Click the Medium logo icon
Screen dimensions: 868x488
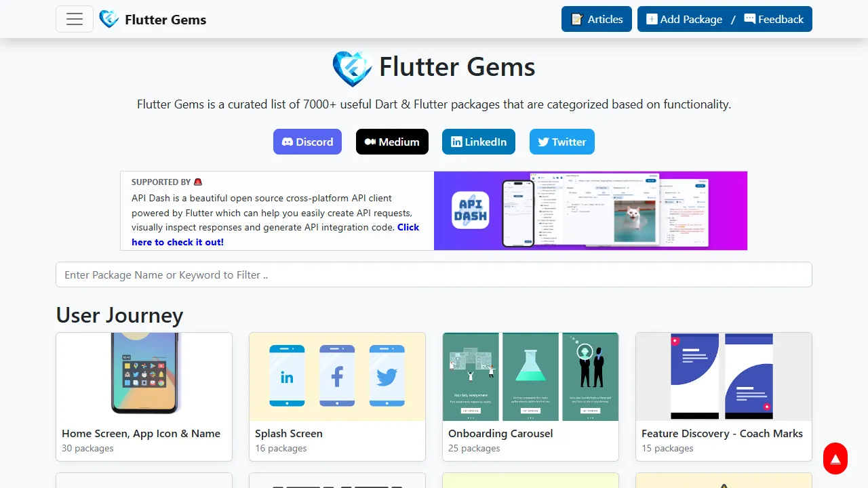point(368,142)
